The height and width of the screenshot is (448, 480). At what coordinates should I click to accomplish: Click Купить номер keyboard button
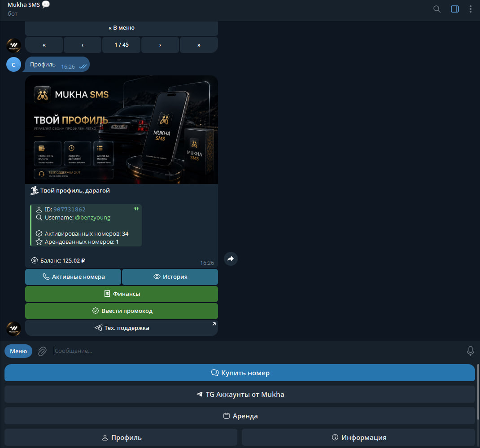point(240,373)
